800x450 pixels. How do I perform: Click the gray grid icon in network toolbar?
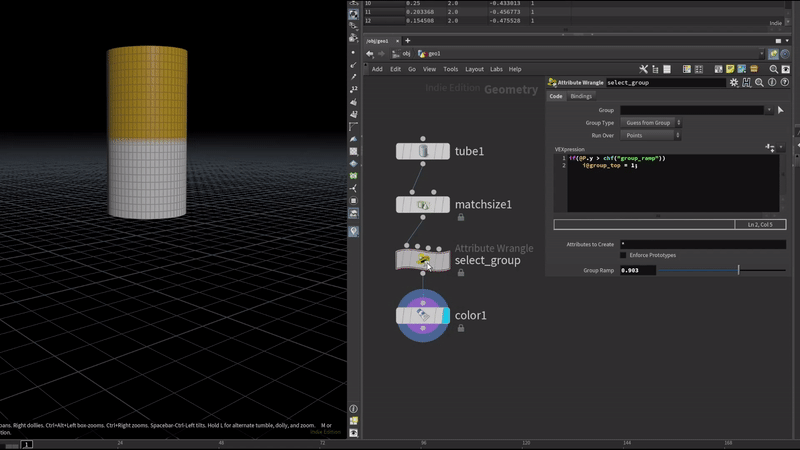[698, 69]
